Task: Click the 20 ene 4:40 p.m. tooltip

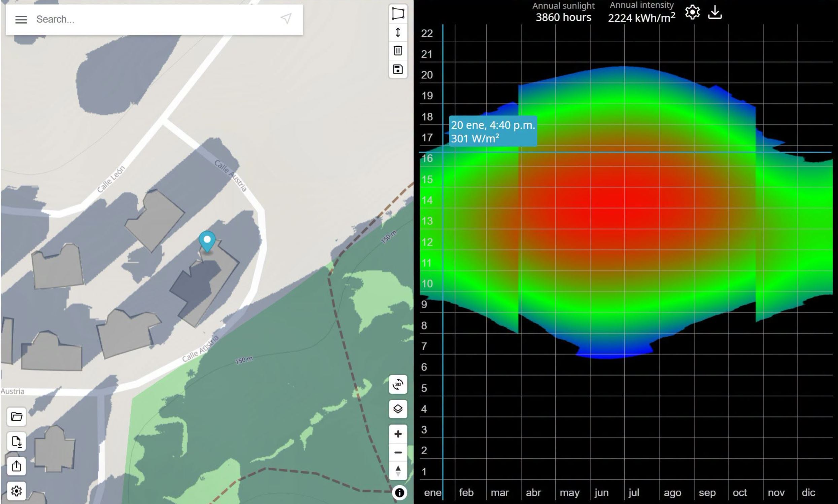Action: pyautogui.click(x=493, y=131)
